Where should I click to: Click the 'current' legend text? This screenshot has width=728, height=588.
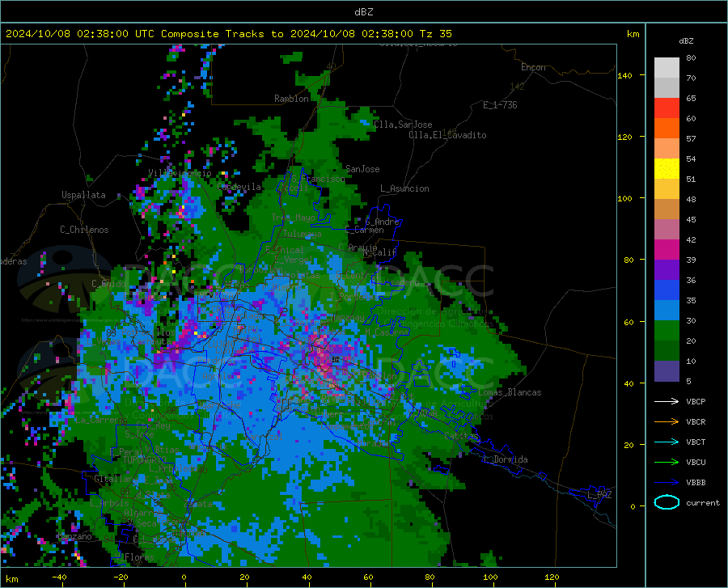(703, 502)
